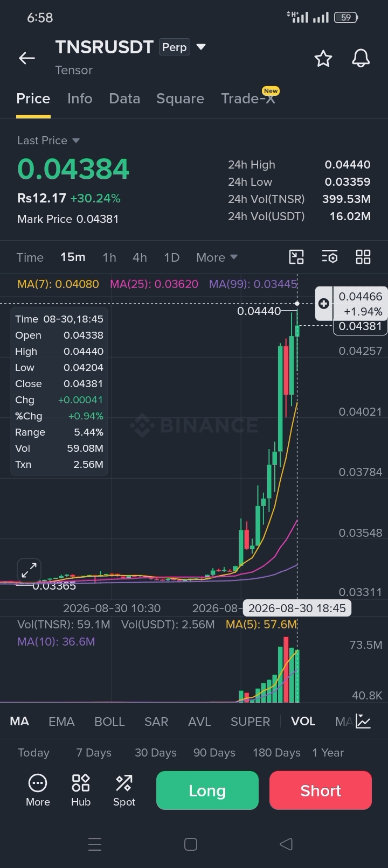Image resolution: width=388 pixels, height=868 pixels.
Task: Click the MA(7): 0.04080 label
Action: (x=58, y=284)
